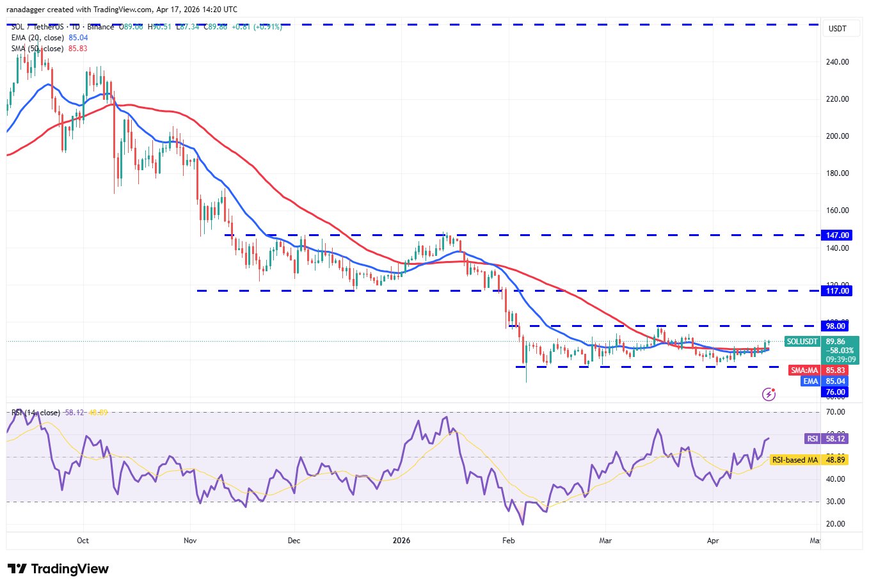The height and width of the screenshot is (588, 869).
Task: Click the Feb label on time axis
Action: 508,541
